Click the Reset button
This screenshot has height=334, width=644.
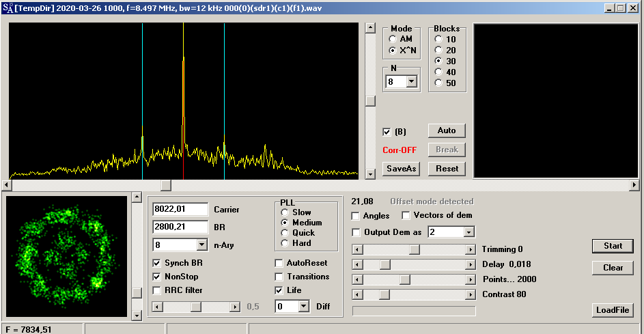447,169
